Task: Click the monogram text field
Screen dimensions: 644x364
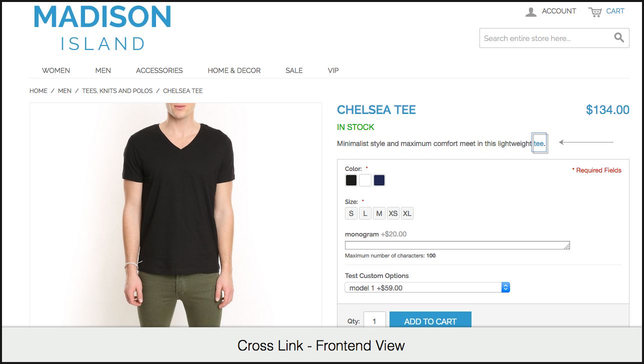Action: pos(457,245)
